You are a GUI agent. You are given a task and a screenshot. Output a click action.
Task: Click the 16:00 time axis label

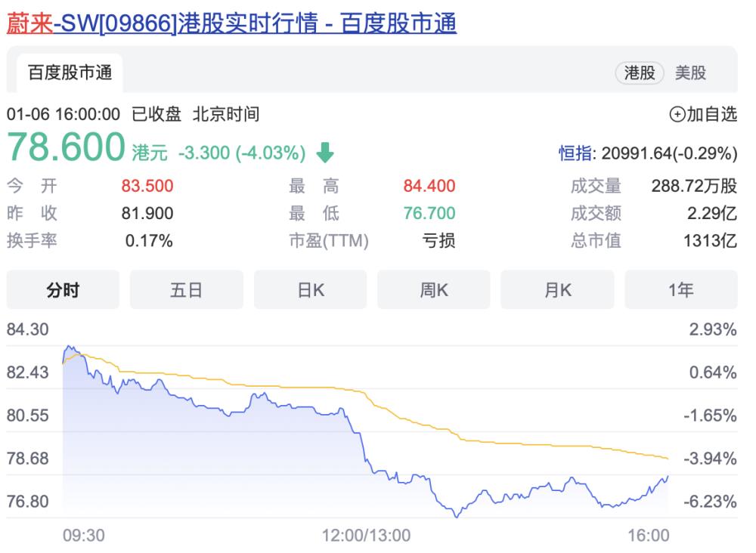click(649, 536)
